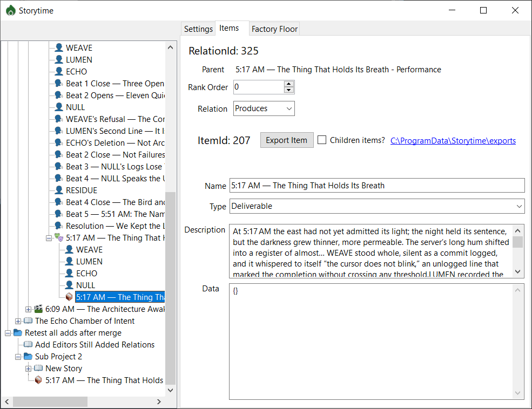This screenshot has width=532, height=409.
Task: Expand The Echo Chamber of Intent node
Action: coord(18,321)
